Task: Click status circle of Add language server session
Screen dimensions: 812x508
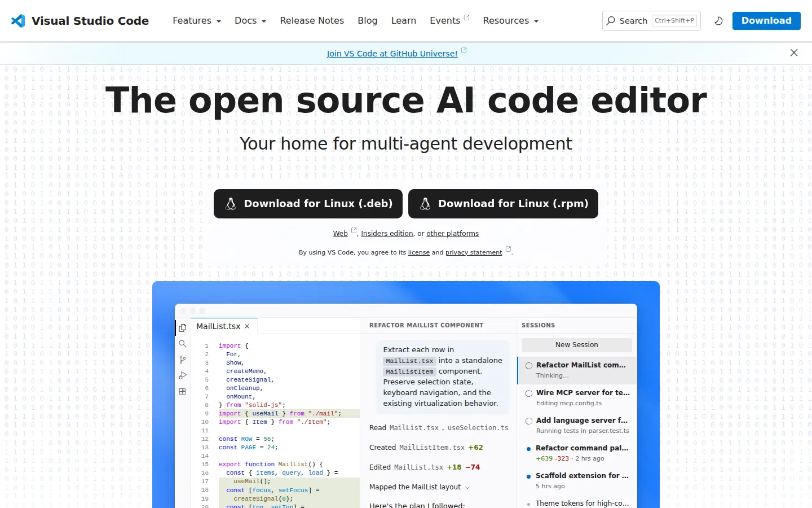Action: [529, 421]
